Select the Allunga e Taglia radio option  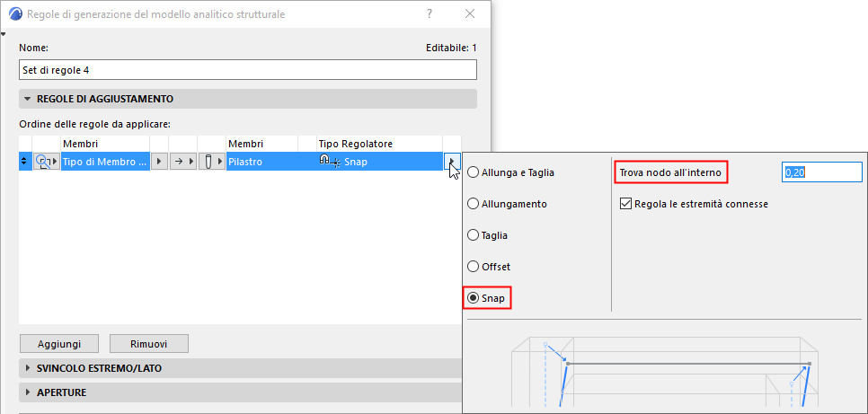pos(511,172)
